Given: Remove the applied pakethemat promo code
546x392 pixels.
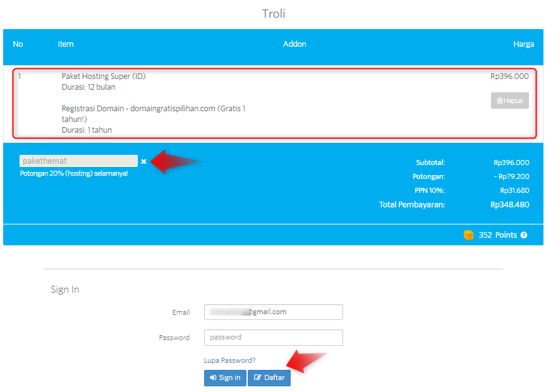Looking at the screenshot, I should [143, 161].
